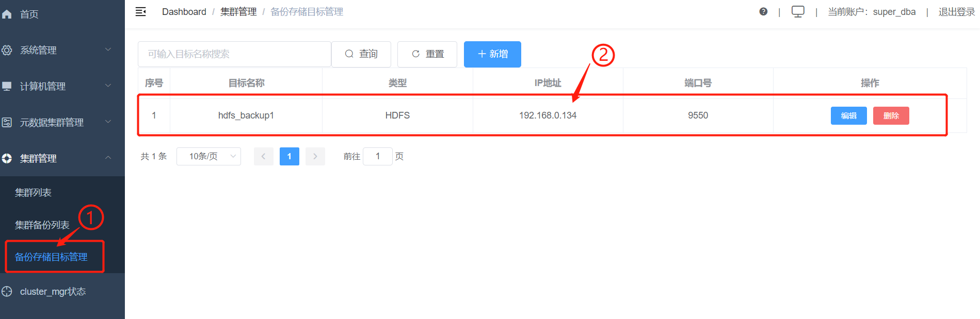Collapse the 集群管理 menu chevron
Viewport: 980px width, 319px height.
pyautogui.click(x=108, y=158)
